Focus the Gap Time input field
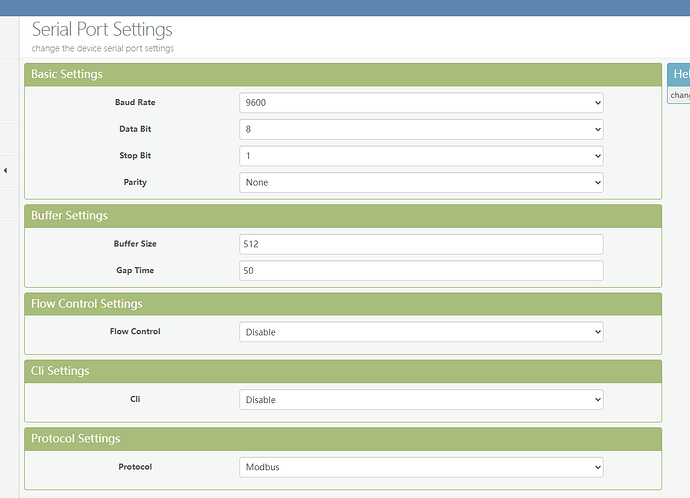 click(x=421, y=271)
